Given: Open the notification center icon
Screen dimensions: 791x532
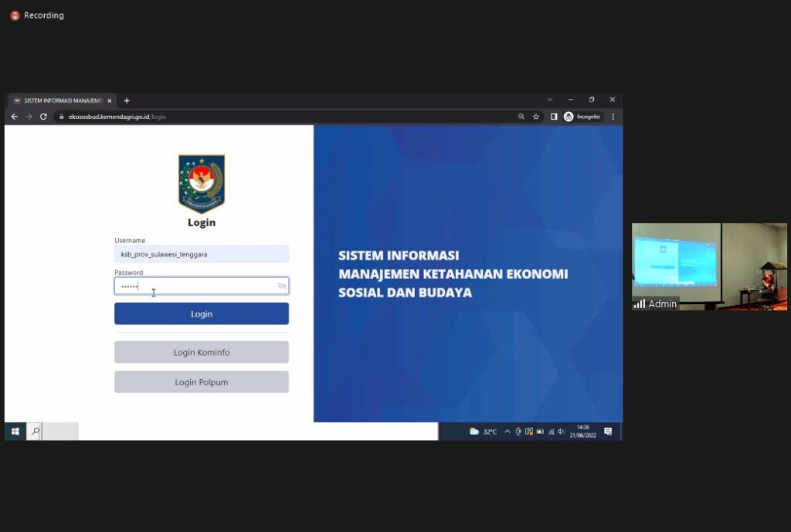Looking at the screenshot, I should point(608,432).
